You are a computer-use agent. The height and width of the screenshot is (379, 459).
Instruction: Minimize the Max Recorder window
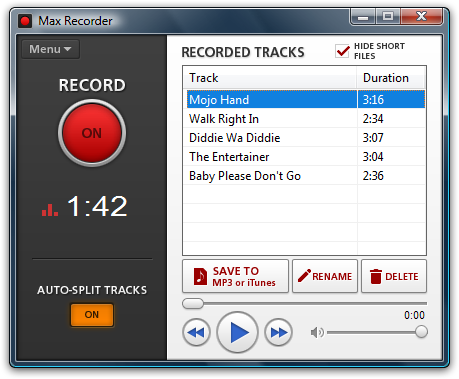[363, 16]
